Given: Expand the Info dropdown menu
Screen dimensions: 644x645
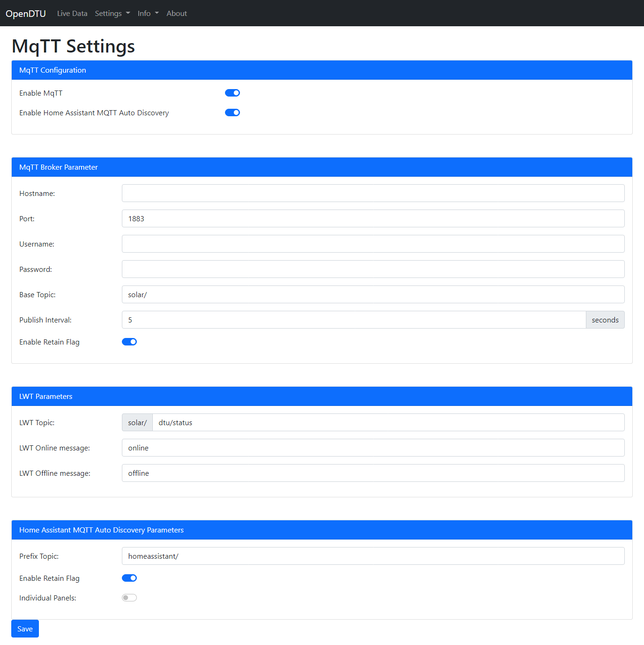Looking at the screenshot, I should [148, 14].
